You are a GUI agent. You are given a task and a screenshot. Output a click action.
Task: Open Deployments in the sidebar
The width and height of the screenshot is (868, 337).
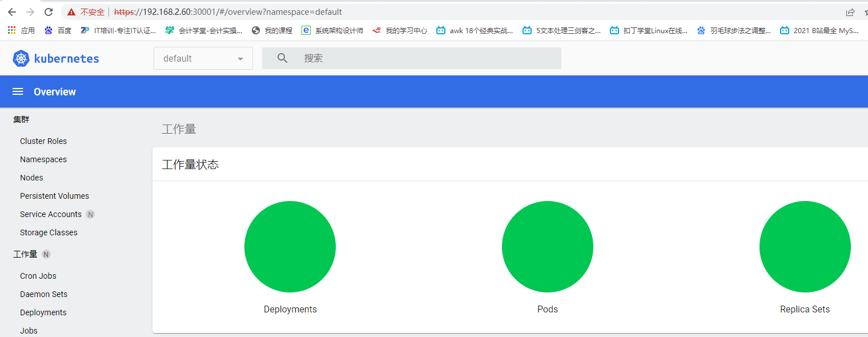[x=43, y=312]
